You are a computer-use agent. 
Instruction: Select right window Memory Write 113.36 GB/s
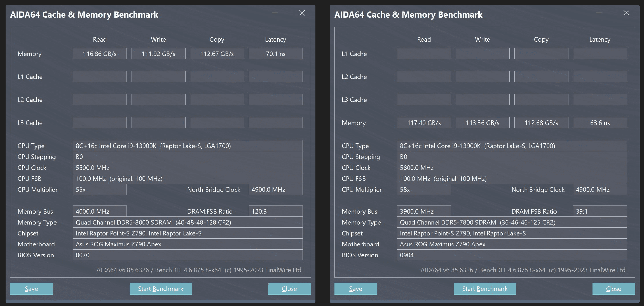(x=483, y=123)
